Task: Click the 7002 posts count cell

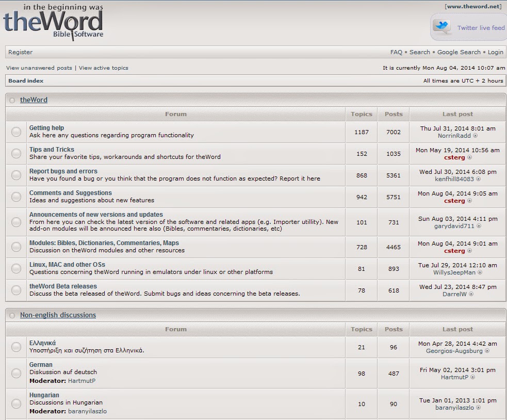Action: coord(394,132)
